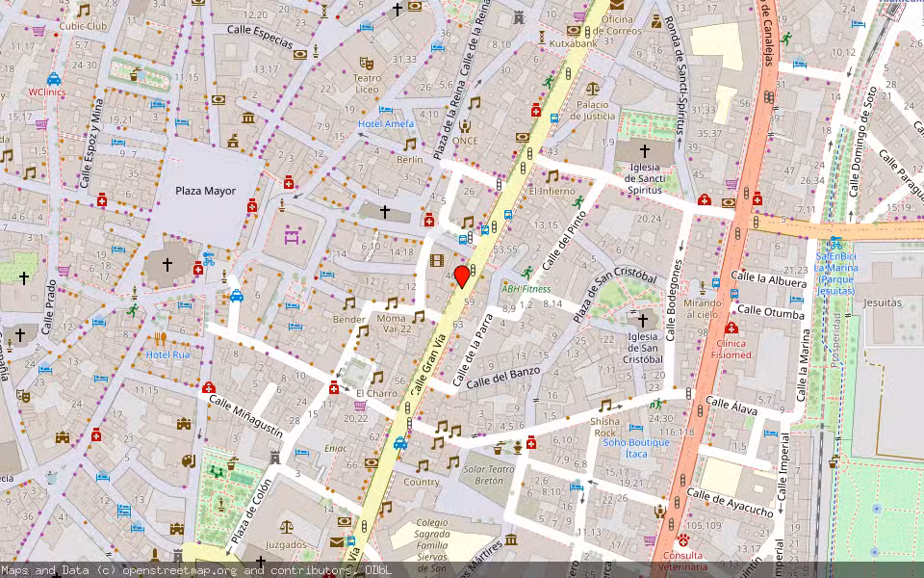Click the Mirando al cielo label
Screen dimensions: 924x578
pos(703,308)
